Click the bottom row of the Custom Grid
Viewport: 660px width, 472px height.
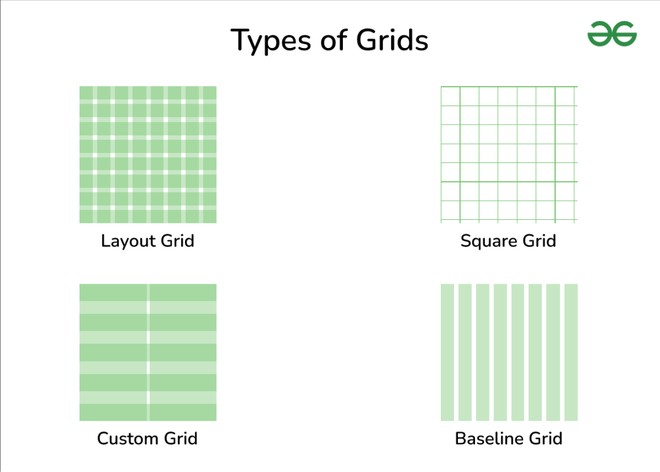[148, 412]
